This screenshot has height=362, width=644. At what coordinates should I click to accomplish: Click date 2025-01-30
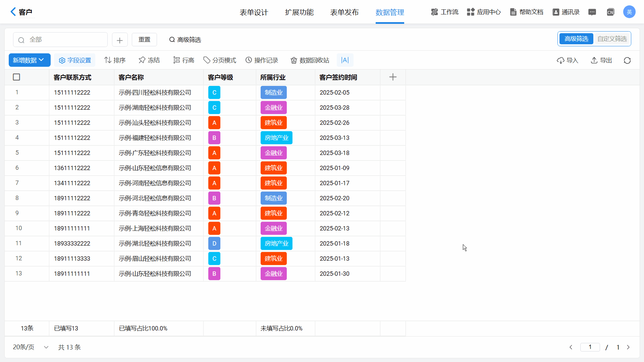(334, 274)
